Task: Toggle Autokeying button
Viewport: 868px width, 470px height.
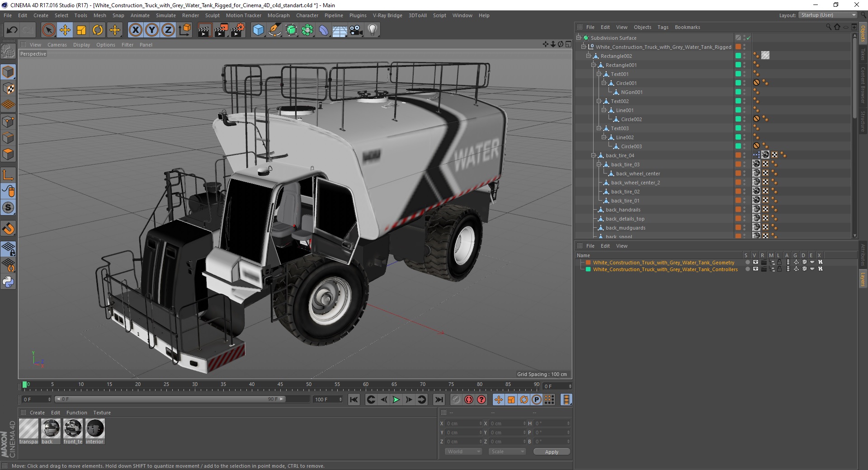Action: coord(469,399)
